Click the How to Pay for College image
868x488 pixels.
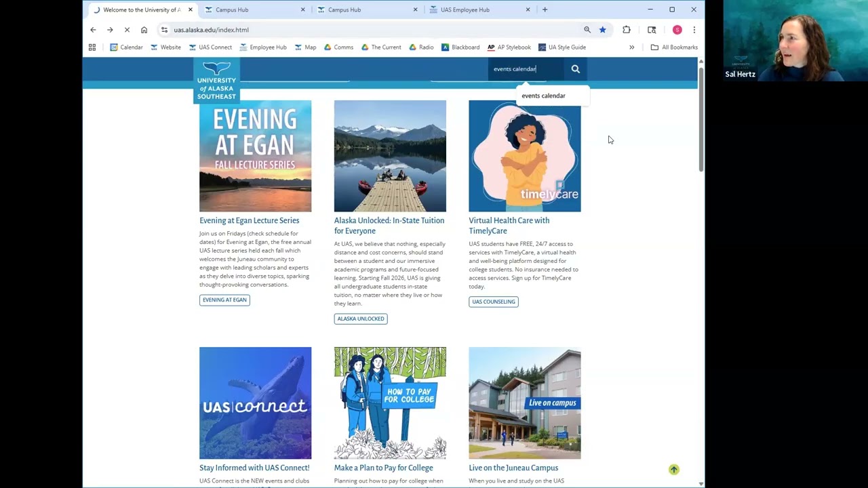[390, 403]
